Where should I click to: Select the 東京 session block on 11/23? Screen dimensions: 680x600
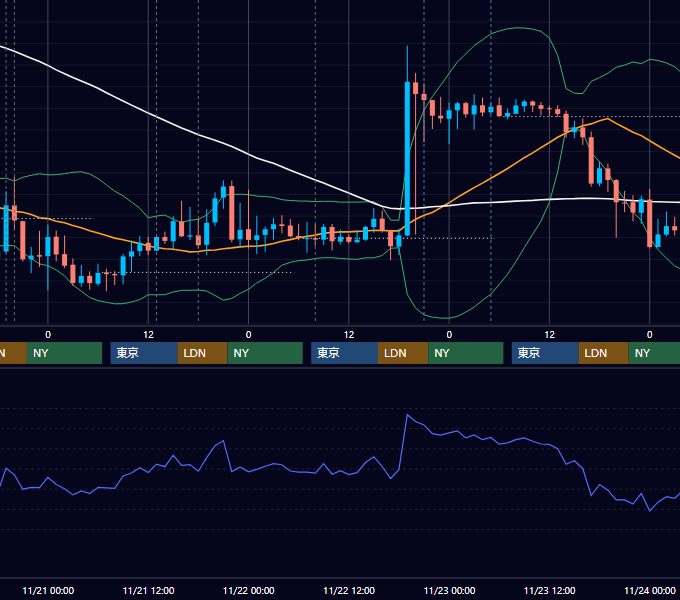coord(545,353)
